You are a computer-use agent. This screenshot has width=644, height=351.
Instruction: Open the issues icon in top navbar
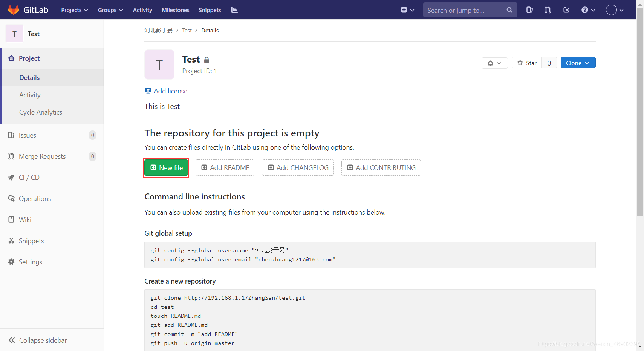[x=529, y=10]
